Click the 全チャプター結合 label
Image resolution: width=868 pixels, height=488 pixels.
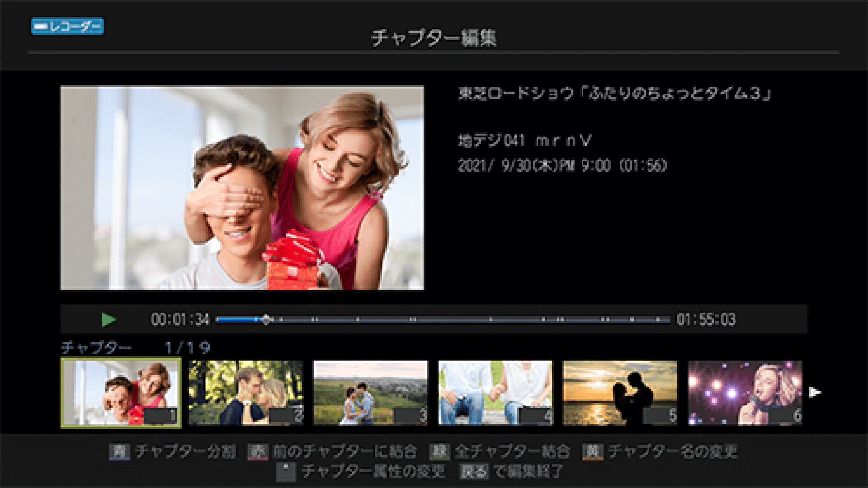[x=512, y=451]
